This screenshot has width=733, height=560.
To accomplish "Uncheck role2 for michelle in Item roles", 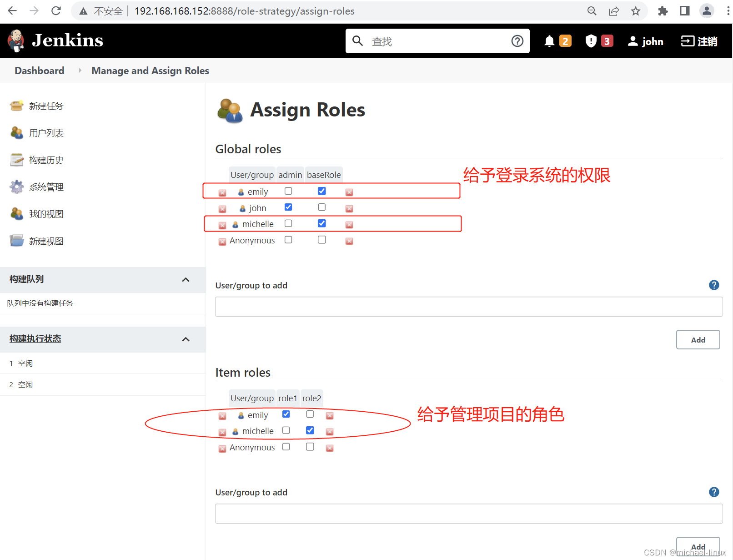I will point(310,430).
